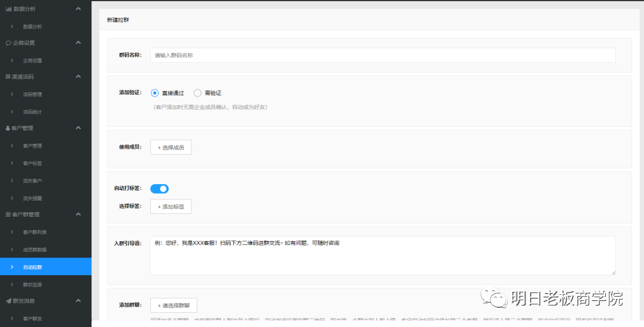The height and width of the screenshot is (327, 644).
Task: Click the bar chart icon beside 数据分析 section
Action: (x=8, y=8)
